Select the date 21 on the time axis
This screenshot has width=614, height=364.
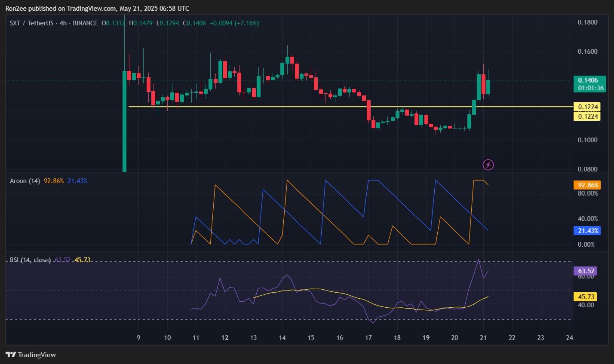click(483, 338)
